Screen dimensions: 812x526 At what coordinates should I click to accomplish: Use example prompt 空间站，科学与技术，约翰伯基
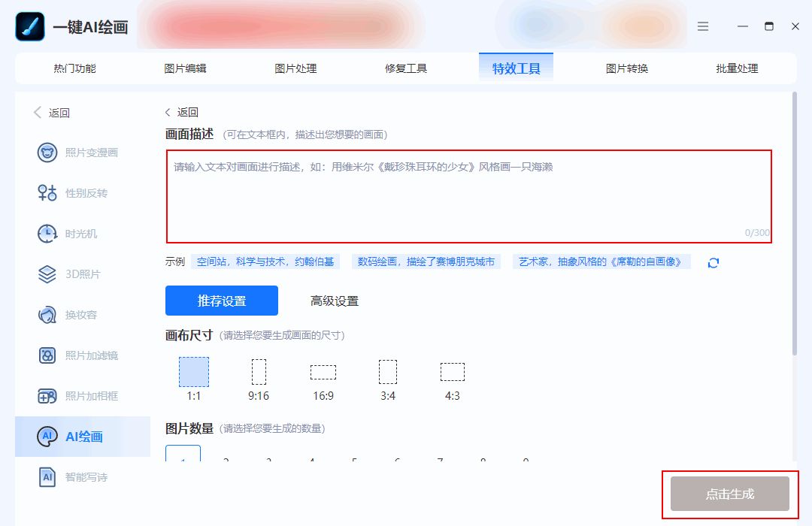(265, 262)
